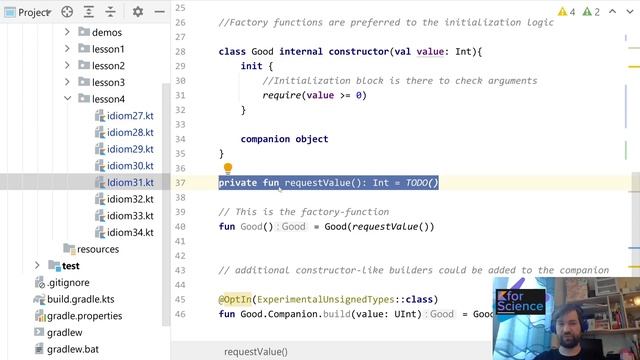The height and width of the screenshot is (360, 640).
Task: Open the project panel gear settings
Action: pyautogui.click(x=138, y=12)
